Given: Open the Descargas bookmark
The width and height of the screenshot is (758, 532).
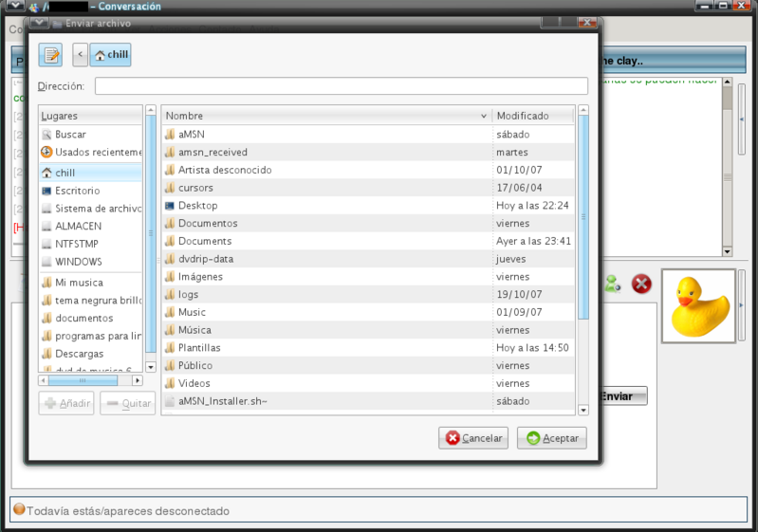Looking at the screenshot, I should tap(90, 354).
